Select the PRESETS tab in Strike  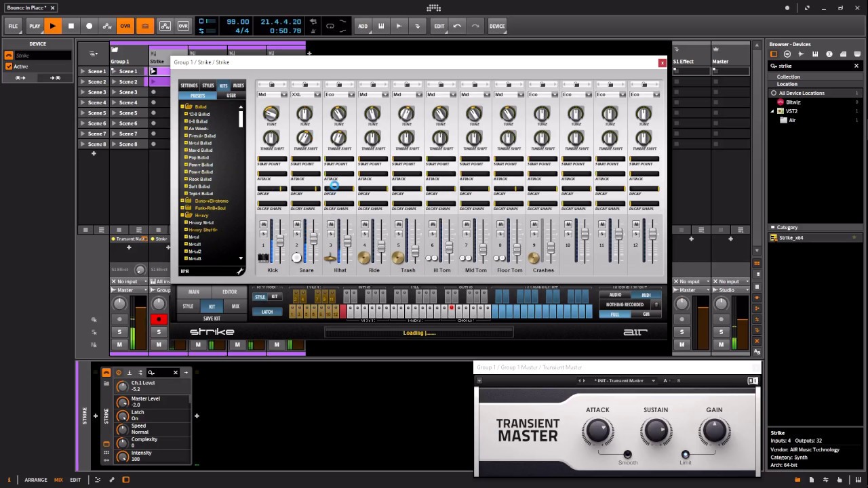click(198, 96)
